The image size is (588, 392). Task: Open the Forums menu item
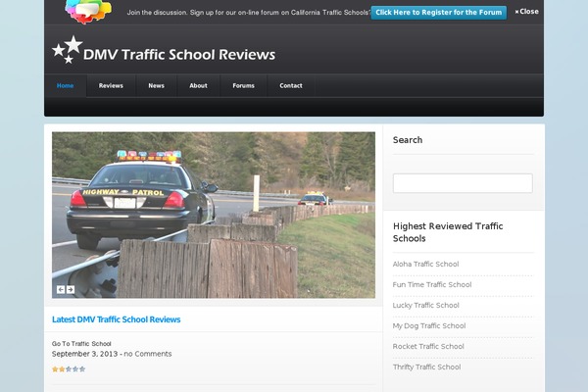[x=243, y=85]
